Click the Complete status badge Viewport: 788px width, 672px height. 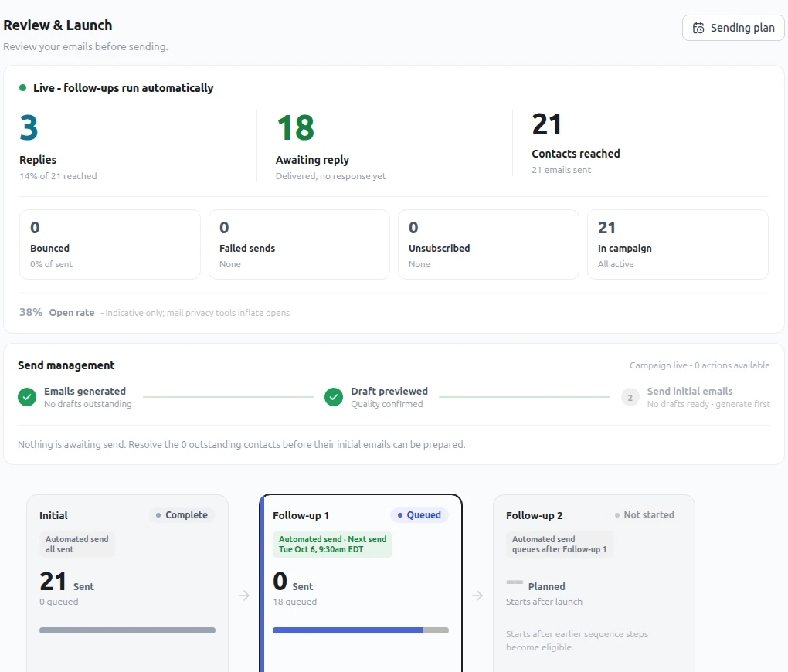coord(182,514)
